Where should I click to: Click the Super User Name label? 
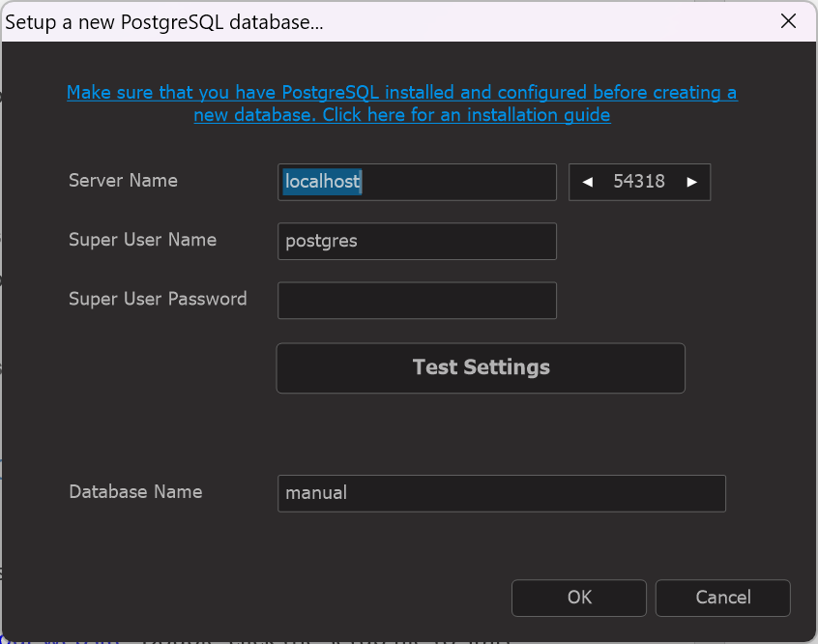142,240
